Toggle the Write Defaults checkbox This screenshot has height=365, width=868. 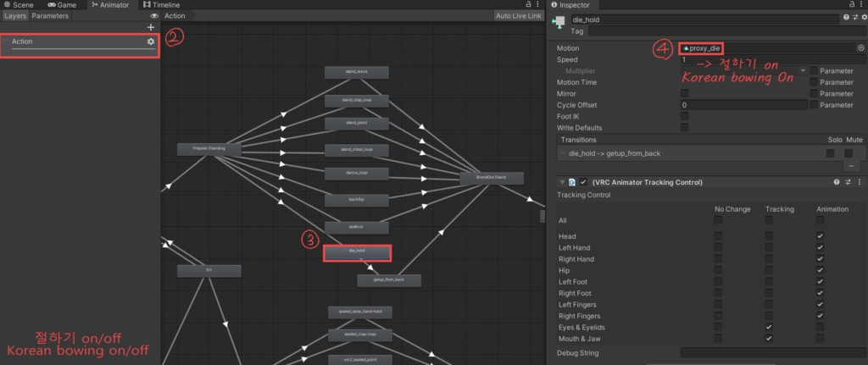click(x=685, y=127)
